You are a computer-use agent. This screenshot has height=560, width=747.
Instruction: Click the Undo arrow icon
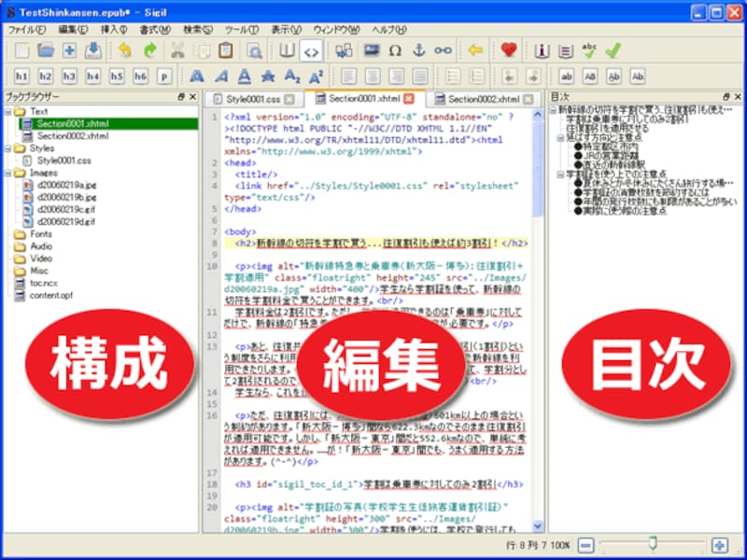click(x=125, y=50)
